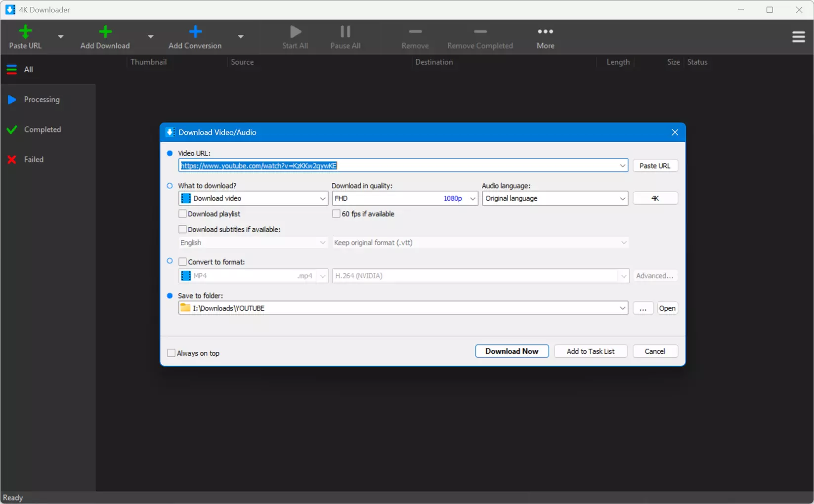
Task: Click the film icon beside MP4 format
Action: pyautogui.click(x=186, y=276)
